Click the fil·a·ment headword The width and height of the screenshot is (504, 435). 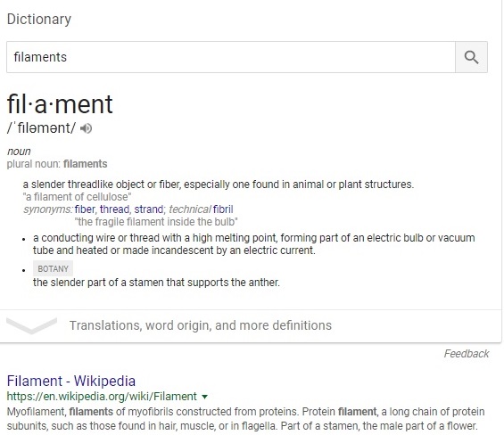pos(60,104)
